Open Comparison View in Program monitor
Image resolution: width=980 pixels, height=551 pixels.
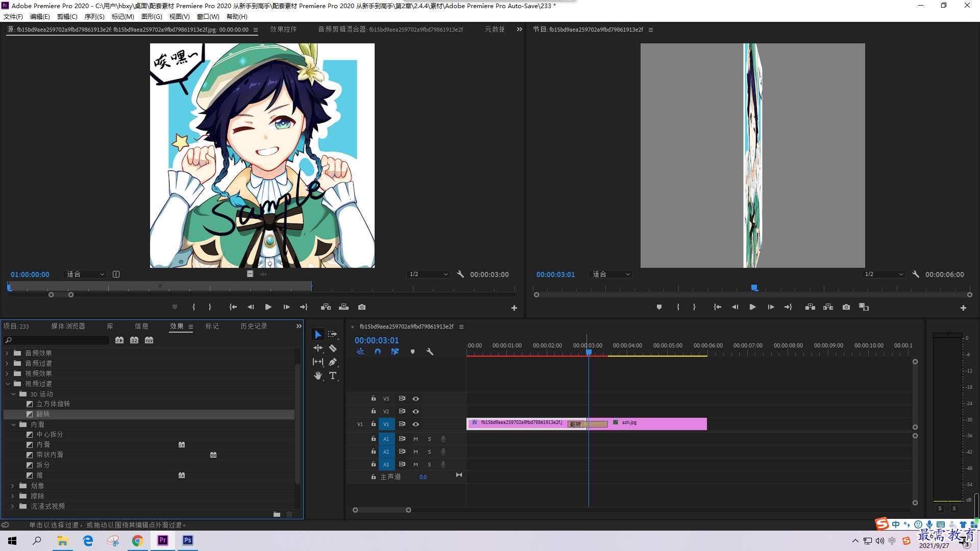(x=864, y=307)
